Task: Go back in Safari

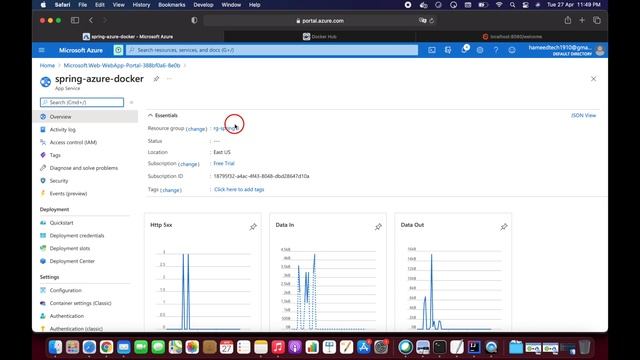Action: pos(91,20)
